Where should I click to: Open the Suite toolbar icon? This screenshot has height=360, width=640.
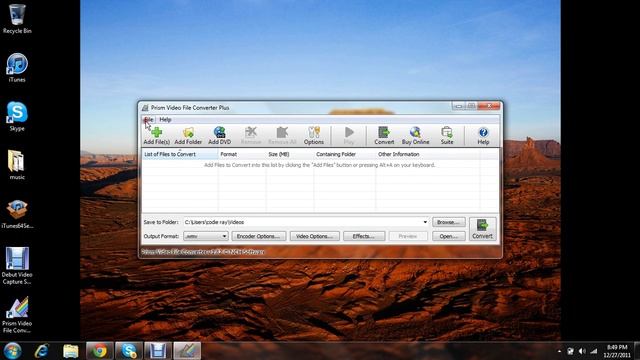(x=447, y=136)
